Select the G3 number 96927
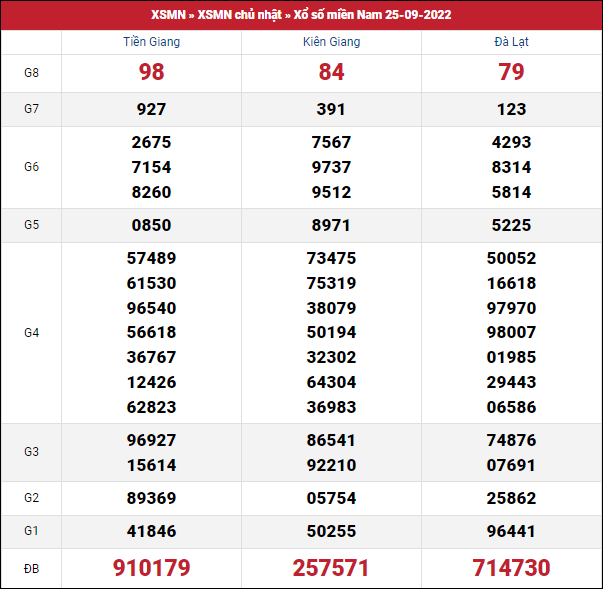Image resolution: width=603 pixels, height=589 pixels. click(x=151, y=440)
